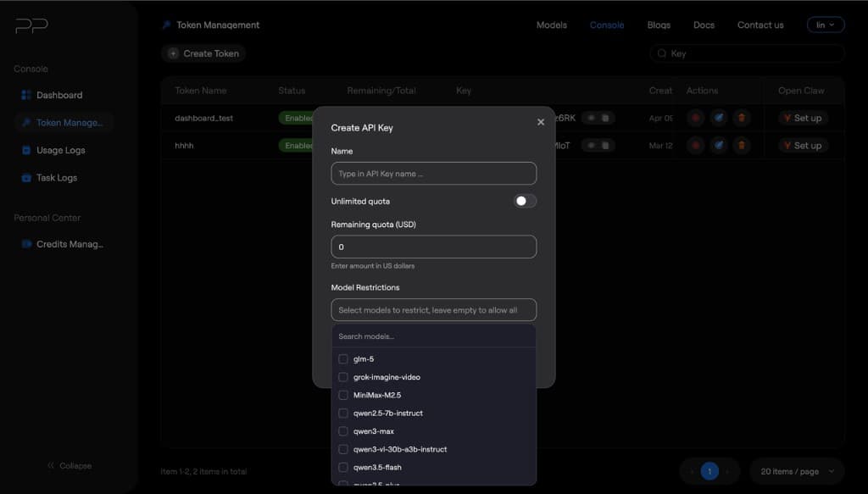Click the Enabled status badge for hhhh
This screenshot has width=868, height=494.
pos(296,146)
